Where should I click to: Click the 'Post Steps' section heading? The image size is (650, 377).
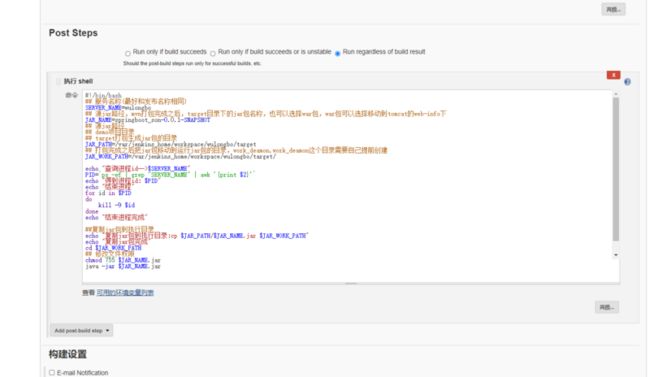point(73,33)
